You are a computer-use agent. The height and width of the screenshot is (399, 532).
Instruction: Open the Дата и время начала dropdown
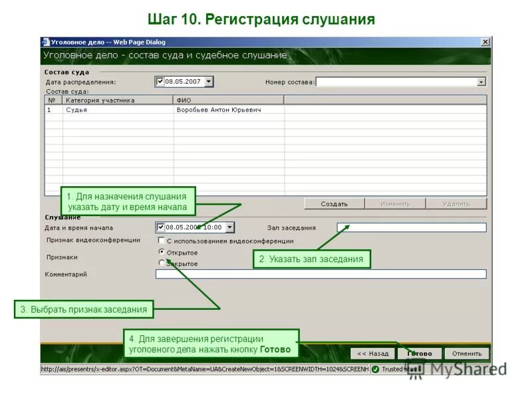click(x=229, y=226)
